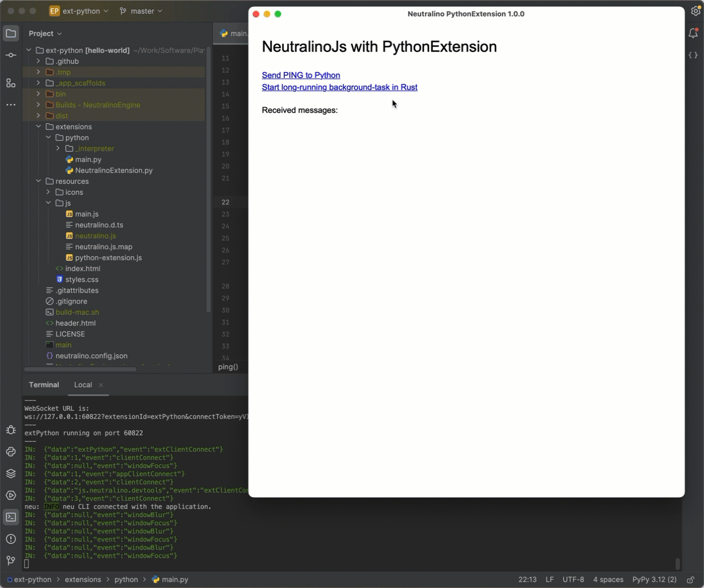Open the More tool windows ellipsis
Screen dimensions: 704x588
[11, 105]
